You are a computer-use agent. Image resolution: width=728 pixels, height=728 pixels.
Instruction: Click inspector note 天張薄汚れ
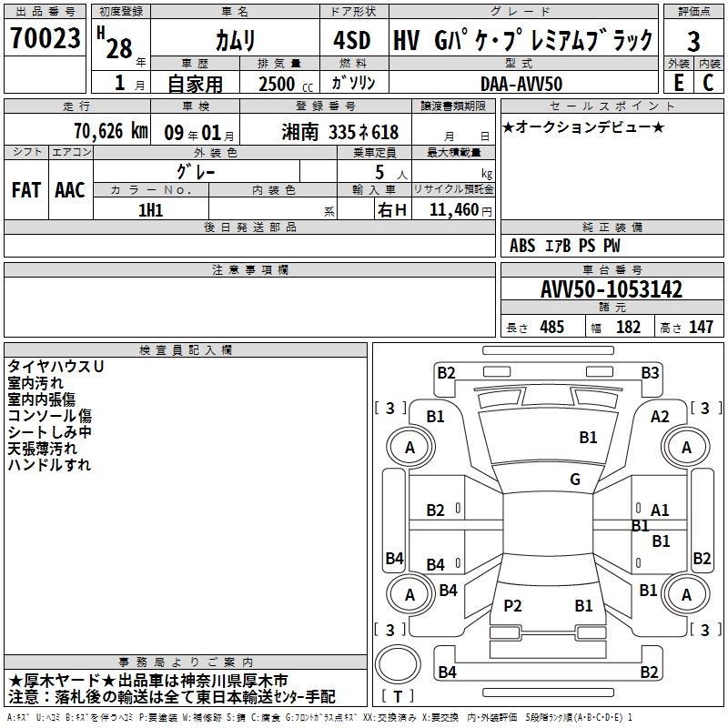tap(42, 448)
